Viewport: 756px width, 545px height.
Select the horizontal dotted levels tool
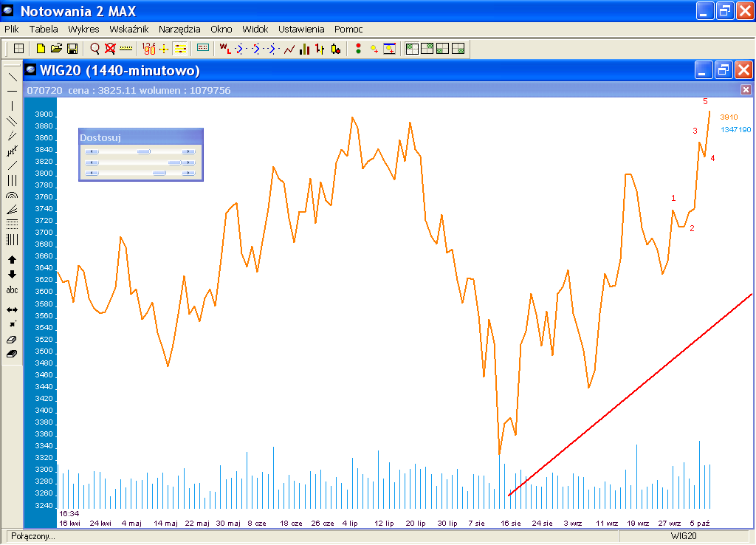pos(12,224)
